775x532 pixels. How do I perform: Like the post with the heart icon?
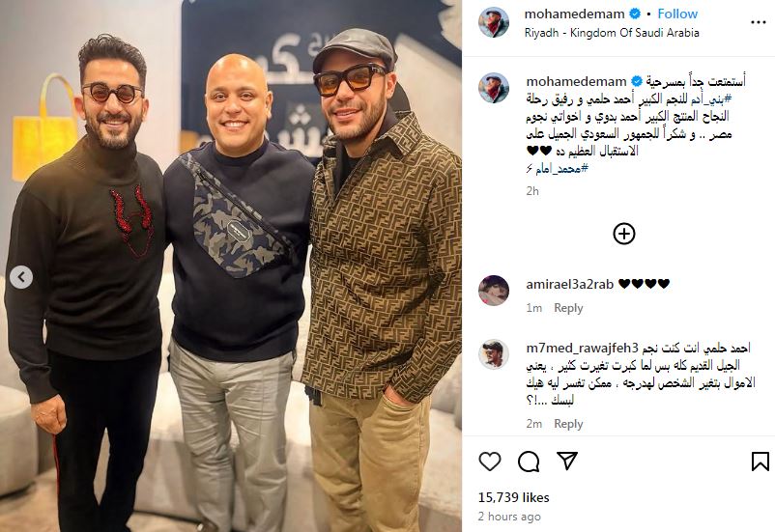click(x=490, y=462)
